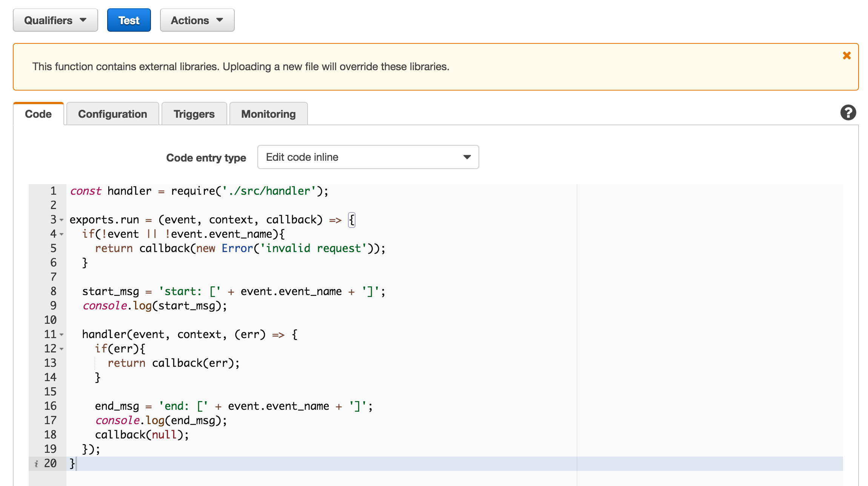The width and height of the screenshot is (868, 486).
Task: Collapse the handler callback fold at line 11
Action: click(62, 335)
